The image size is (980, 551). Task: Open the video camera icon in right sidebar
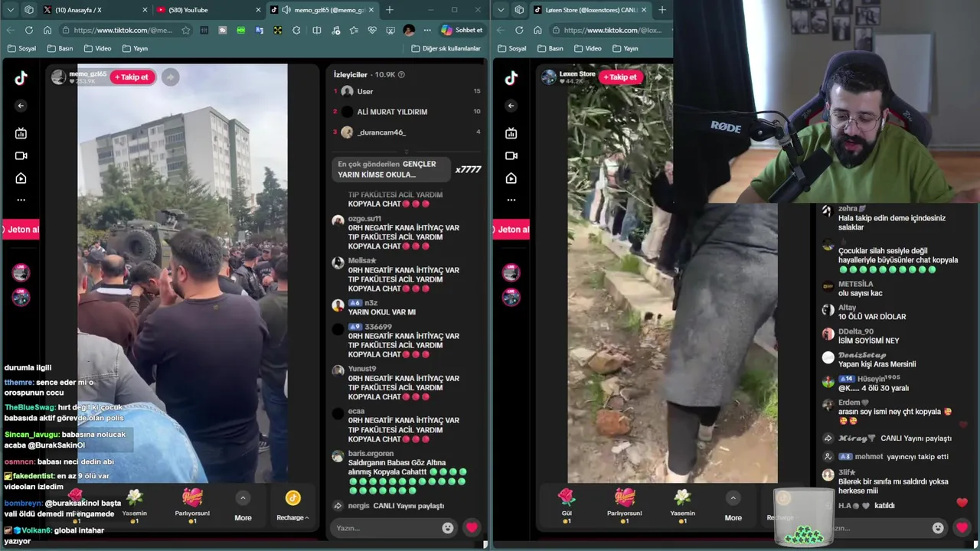pos(511,155)
